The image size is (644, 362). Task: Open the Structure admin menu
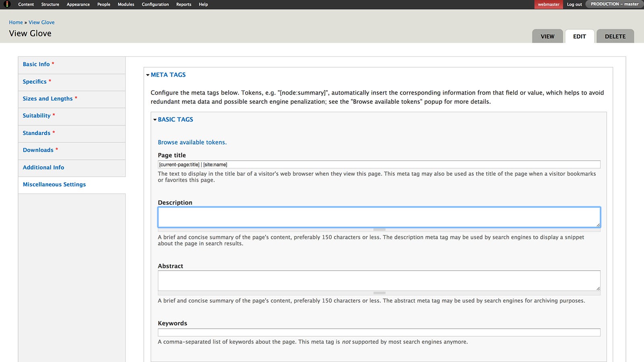pos(50,4)
